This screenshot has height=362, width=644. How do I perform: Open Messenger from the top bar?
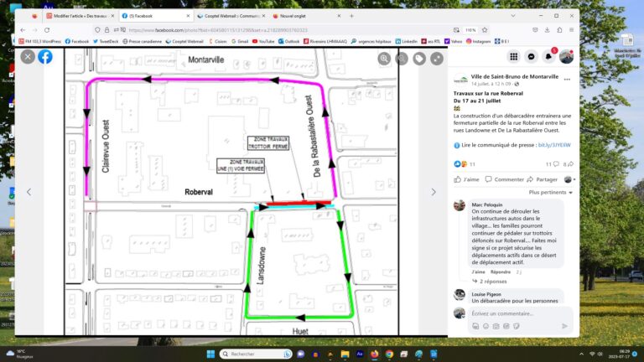pyautogui.click(x=531, y=56)
